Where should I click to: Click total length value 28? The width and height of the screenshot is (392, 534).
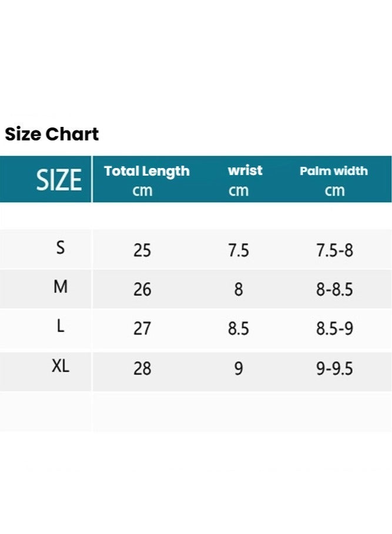pos(142,368)
